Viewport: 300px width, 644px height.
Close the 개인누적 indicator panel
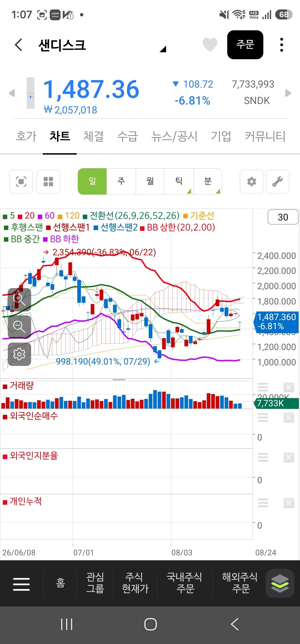point(289,503)
